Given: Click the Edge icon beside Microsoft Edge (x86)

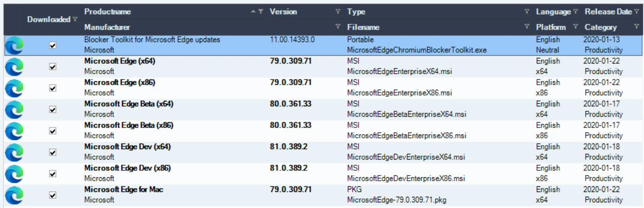Looking at the screenshot, I should pyautogui.click(x=14, y=88).
